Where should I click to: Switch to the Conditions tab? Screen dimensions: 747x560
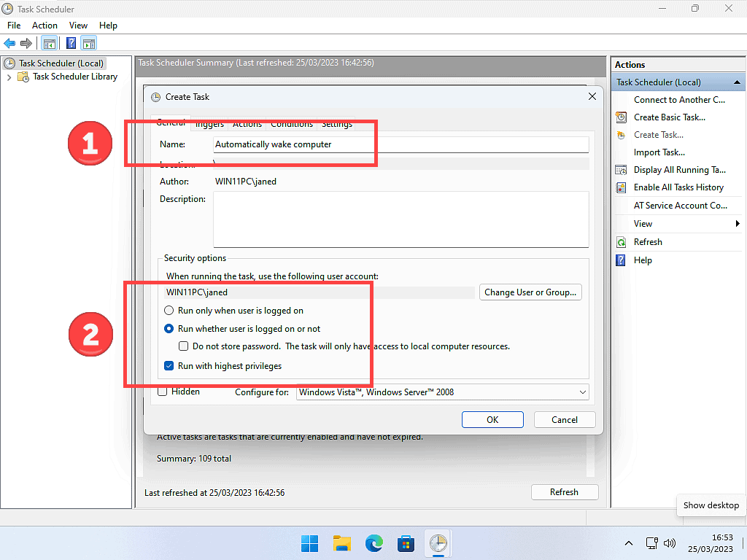click(x=292, y=124)
